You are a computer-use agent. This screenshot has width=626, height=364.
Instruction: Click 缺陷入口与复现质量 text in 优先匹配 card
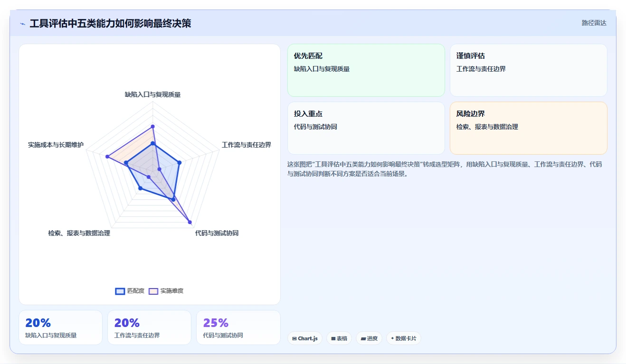click(x=322, y=69)
